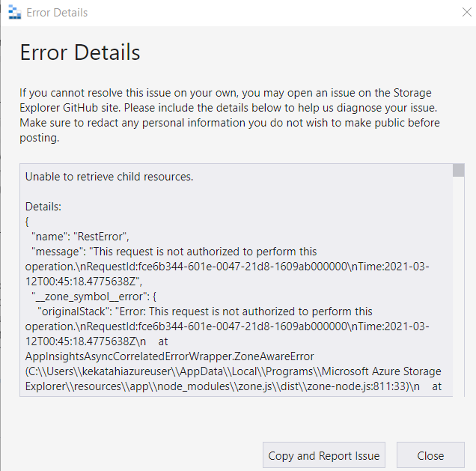Click the large Error Details heading
Image resolution: width=476 pixels, height=471 pixels.
pyautogui.click(x=80, y=52)
